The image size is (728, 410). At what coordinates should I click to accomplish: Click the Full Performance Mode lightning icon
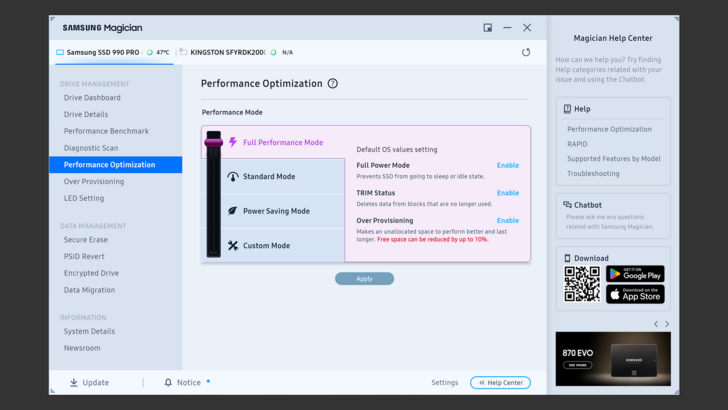tap(233, 143)
